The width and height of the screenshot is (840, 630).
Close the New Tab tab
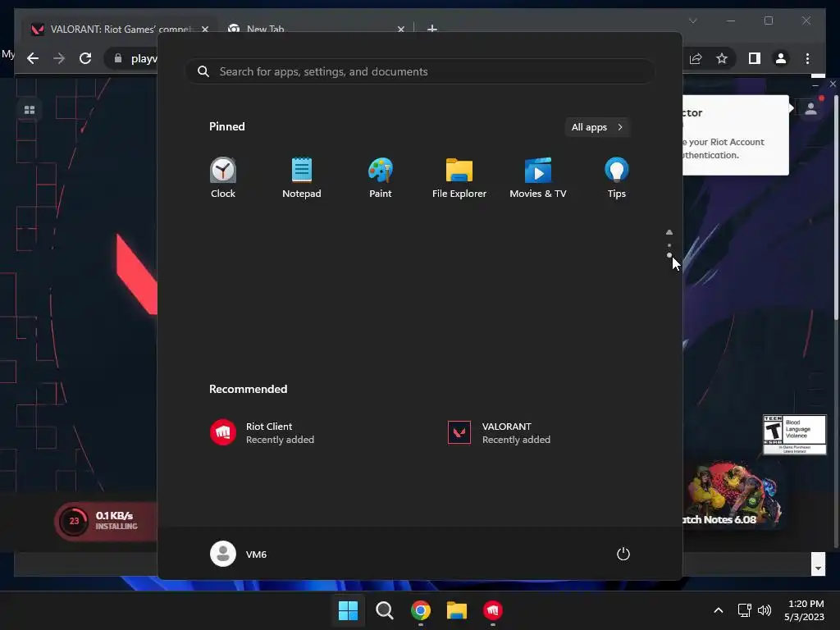[400, 30]
